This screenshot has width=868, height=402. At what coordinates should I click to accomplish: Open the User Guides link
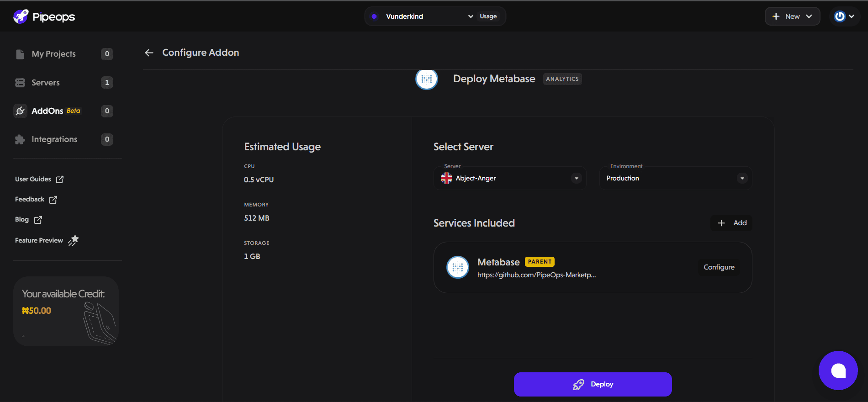tap(39, 179)
